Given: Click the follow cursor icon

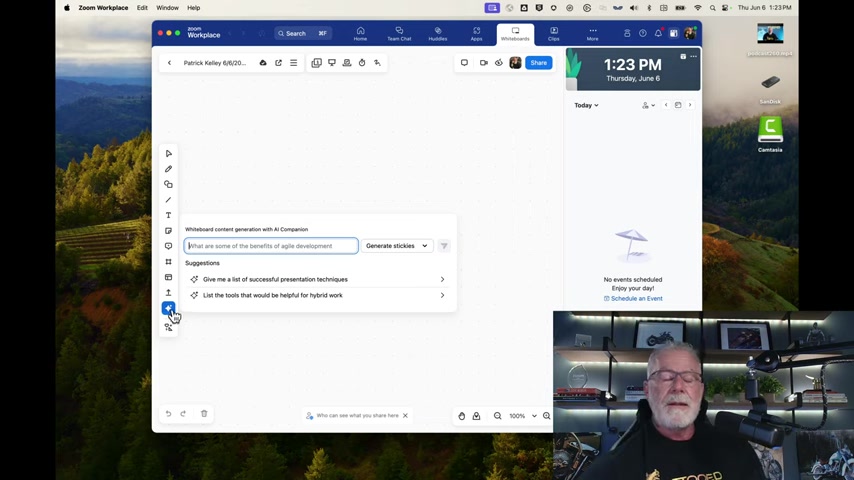Looking at the screenshot, I should (377, 63).
